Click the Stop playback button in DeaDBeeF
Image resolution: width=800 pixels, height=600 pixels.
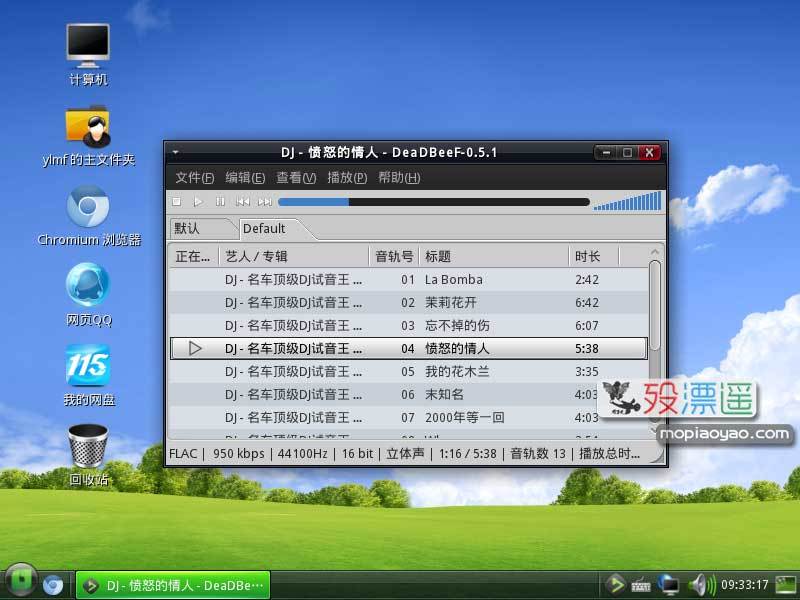click(177, 202)
